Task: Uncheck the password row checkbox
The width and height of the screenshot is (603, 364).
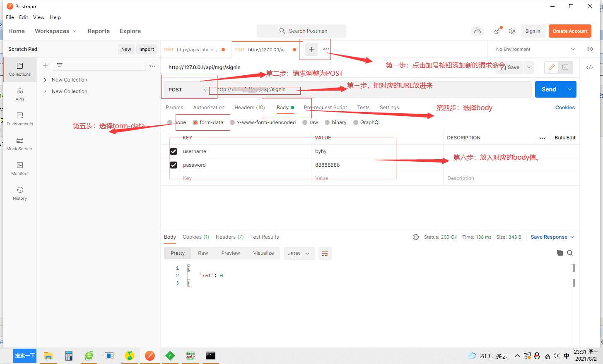Action: (x=174, y=165)
